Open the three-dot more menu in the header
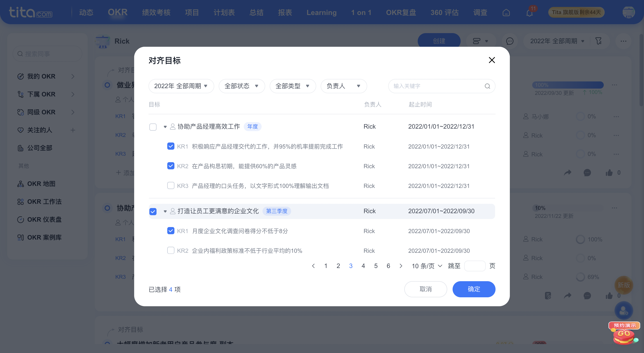The width and height of the screenshot is (644, 353). [x=623, y=41]
